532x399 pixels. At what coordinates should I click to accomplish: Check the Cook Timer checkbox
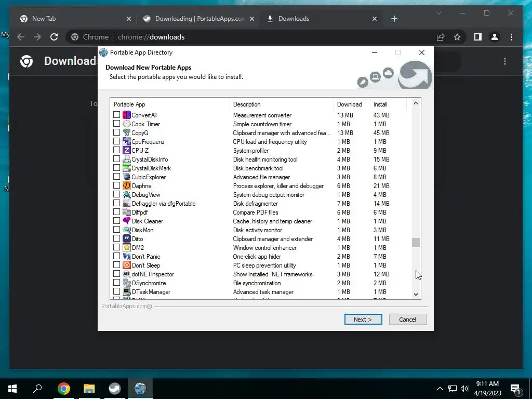pos(116,124)
